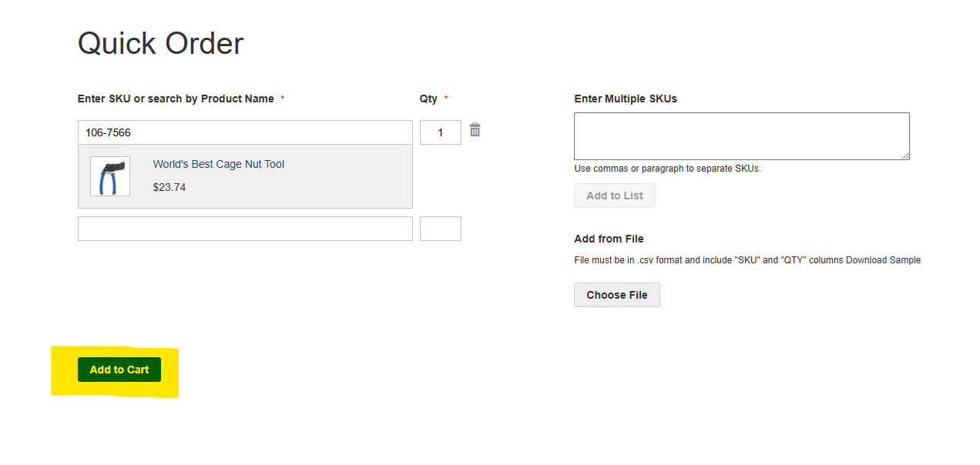Click the comma separator hint text
The image size is (980, 465).
667,169
